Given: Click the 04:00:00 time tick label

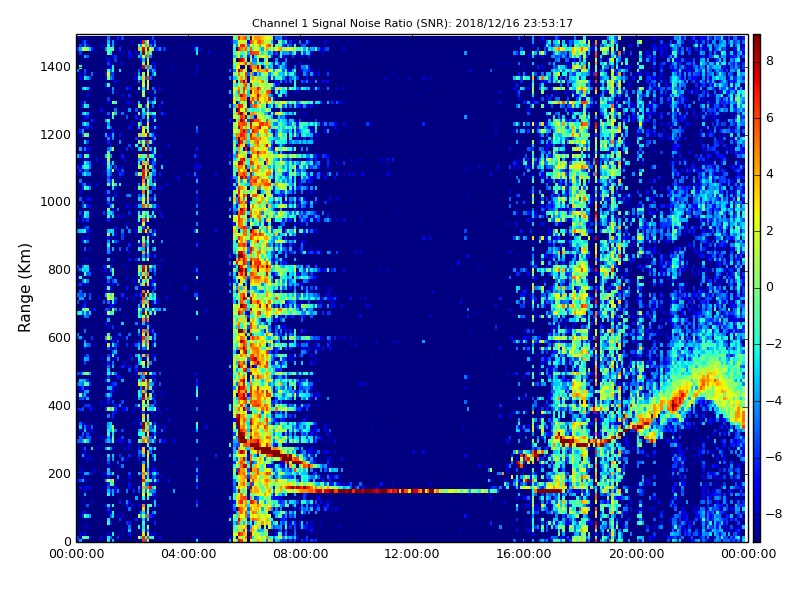Looking at the screenshot, I should pos(189,554).
